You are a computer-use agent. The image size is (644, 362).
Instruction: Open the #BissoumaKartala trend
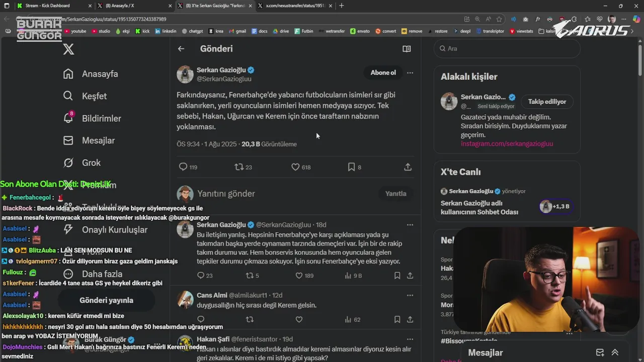pyautogui.click(x=468, y=341)
